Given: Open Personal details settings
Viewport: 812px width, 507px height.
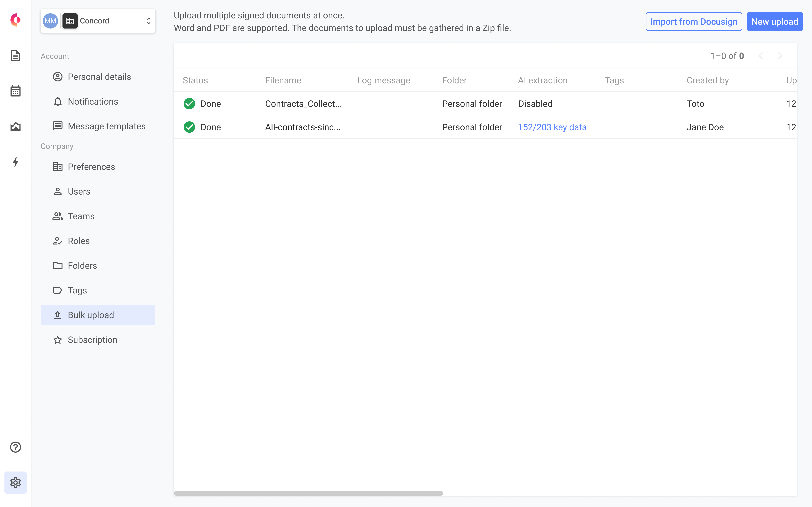Looking at the screenshot, I should click(x=99, y=77).
